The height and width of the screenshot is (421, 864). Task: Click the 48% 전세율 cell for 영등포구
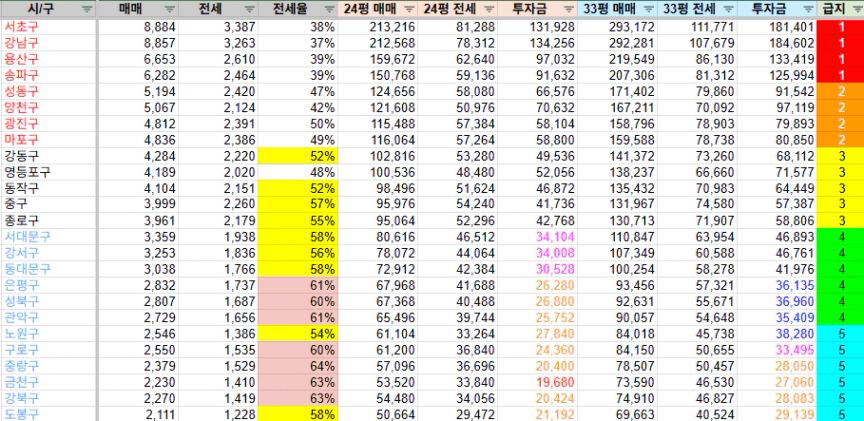(296, 172)
